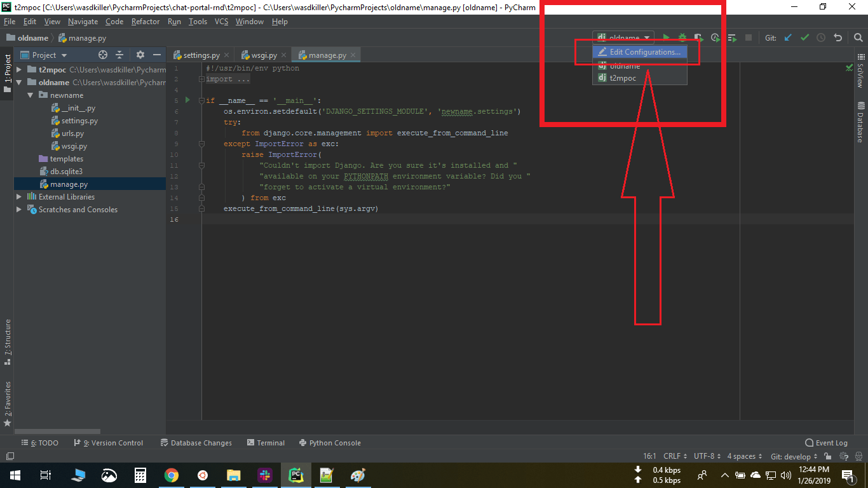Open the Navigate menu
The height and width of the screenshot is (488, 868).
tap(83, 22)
